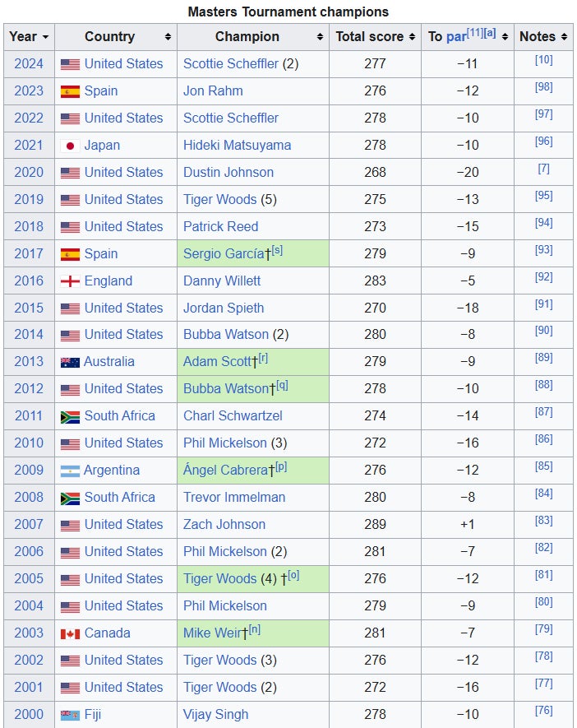The height and width of the screenshot is (728, 577).
Task: Click the Japan flag icon in 2021 row
Action: 70,146
